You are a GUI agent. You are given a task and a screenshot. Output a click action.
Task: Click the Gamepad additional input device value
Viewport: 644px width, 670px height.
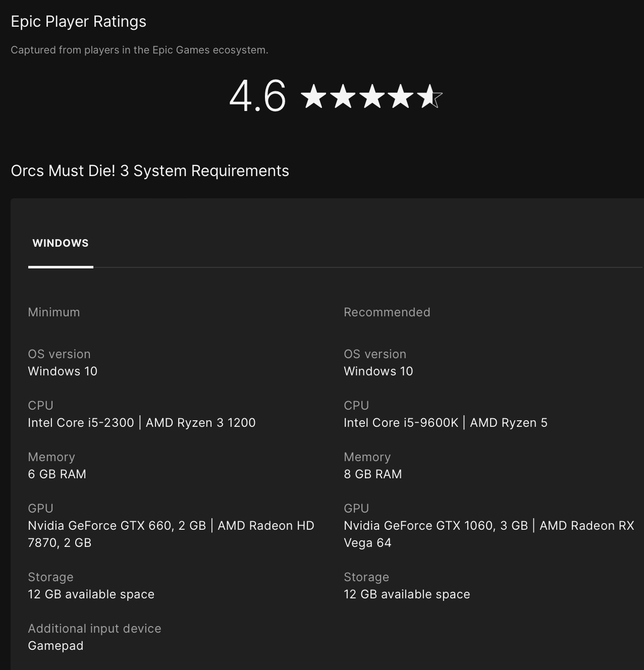point(56,646)
